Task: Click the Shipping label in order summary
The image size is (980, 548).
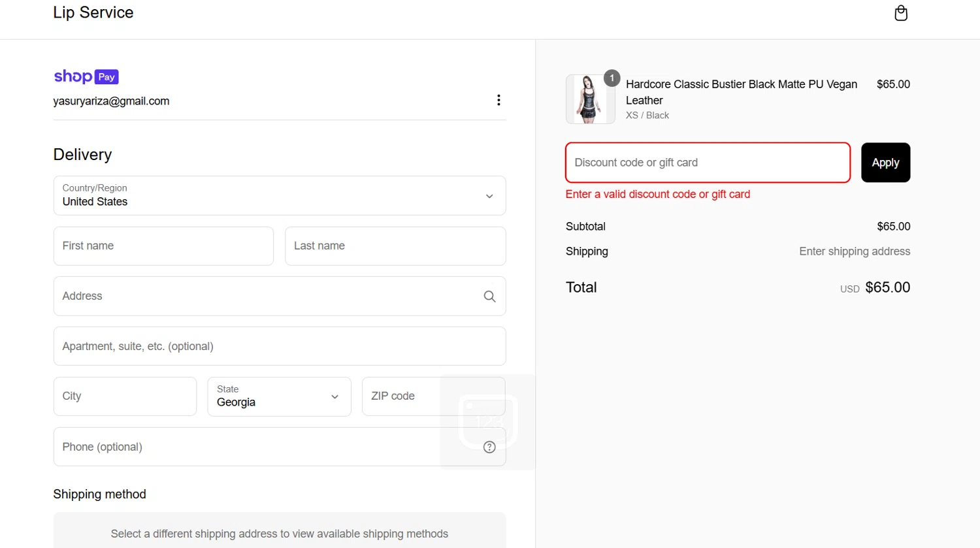Action: (x=587, y=251)
